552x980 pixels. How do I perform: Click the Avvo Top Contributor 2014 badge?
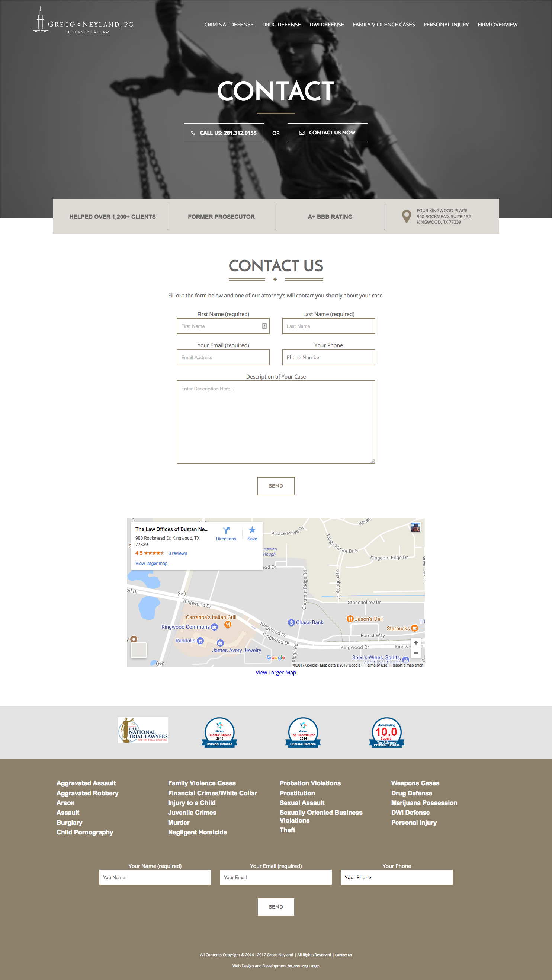[303, 732]
